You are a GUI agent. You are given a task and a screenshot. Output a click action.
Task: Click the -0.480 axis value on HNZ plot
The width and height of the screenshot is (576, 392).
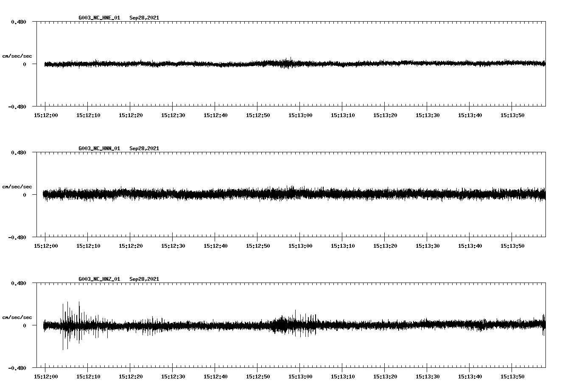point(17,368)
